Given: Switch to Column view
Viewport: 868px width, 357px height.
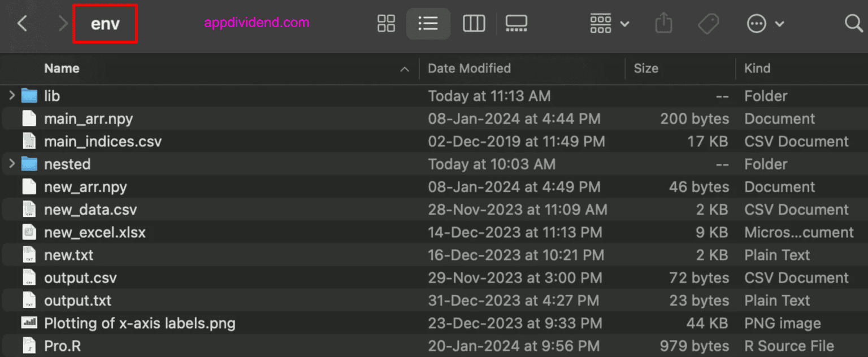Looking at the screenshot, I should click(x=474, y=23).
